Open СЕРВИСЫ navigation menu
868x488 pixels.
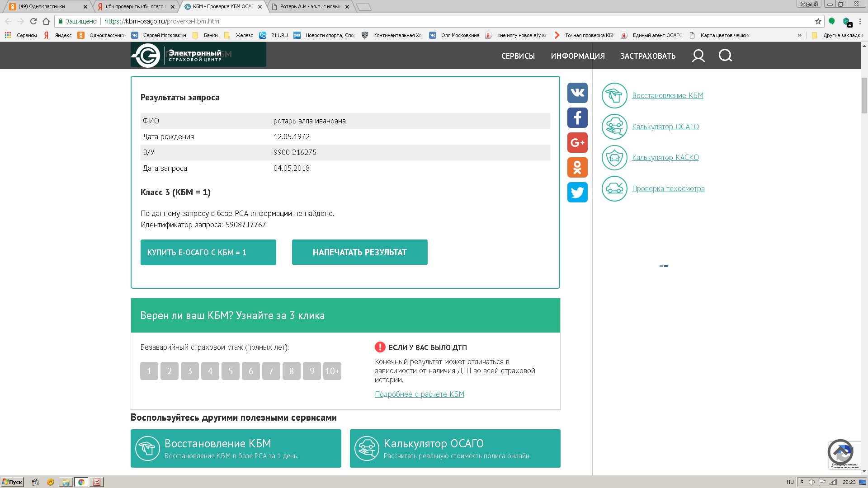tap(518, 56)
